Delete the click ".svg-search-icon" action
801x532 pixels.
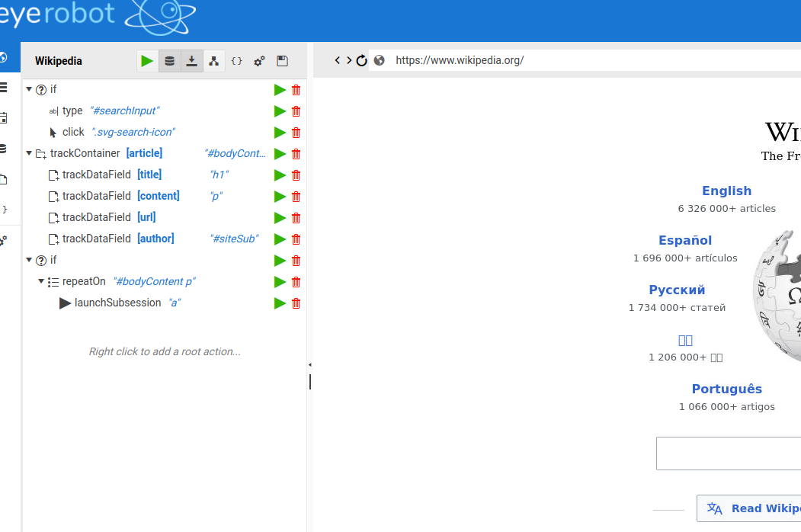click(296, 133)
